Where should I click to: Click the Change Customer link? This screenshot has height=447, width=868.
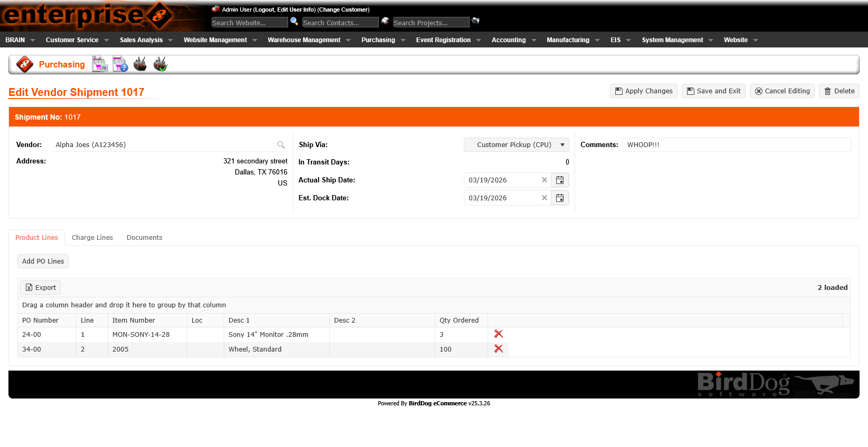(x=344, y=9)
